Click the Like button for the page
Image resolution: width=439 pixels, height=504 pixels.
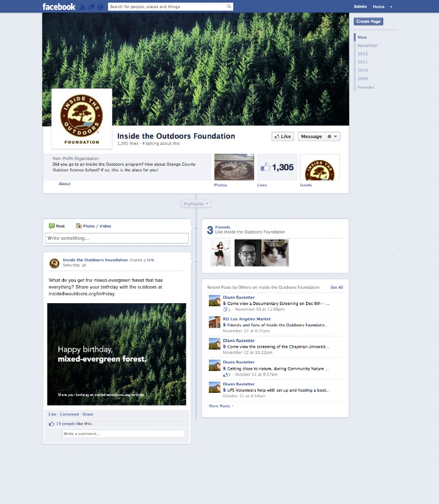click(x=283, y=137)
